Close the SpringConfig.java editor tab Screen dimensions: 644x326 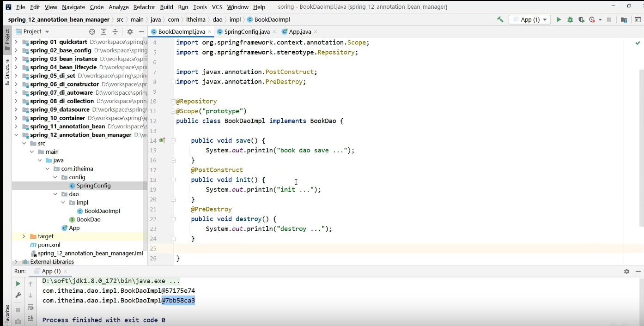coord(274,32)
